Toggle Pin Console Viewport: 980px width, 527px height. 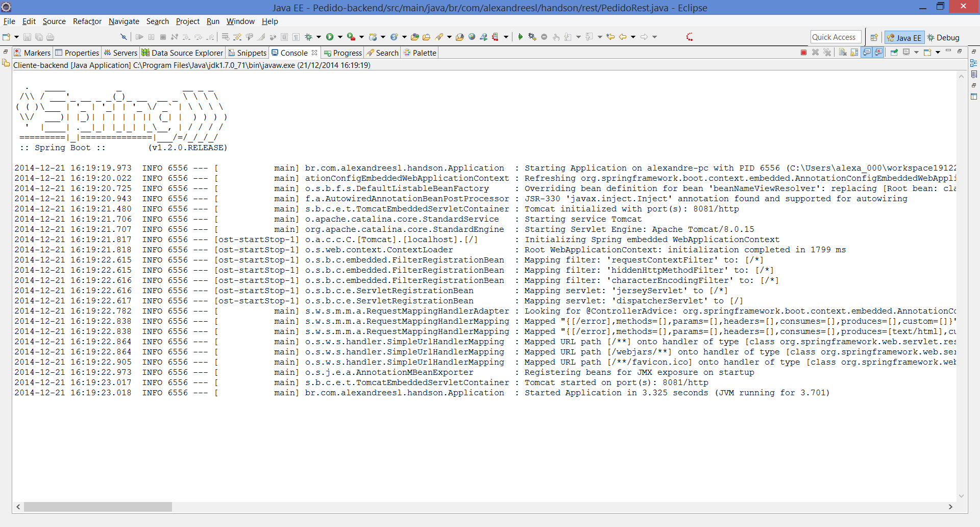tap(894, 52)
